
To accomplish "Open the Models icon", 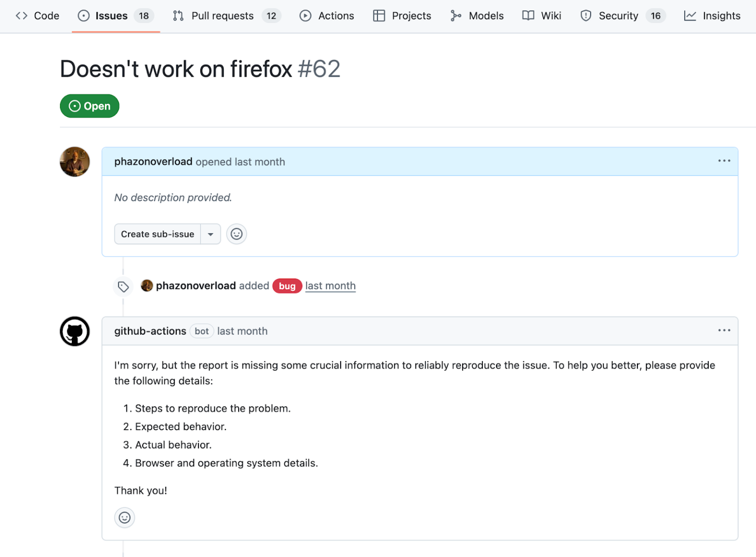I will point(455,15).
